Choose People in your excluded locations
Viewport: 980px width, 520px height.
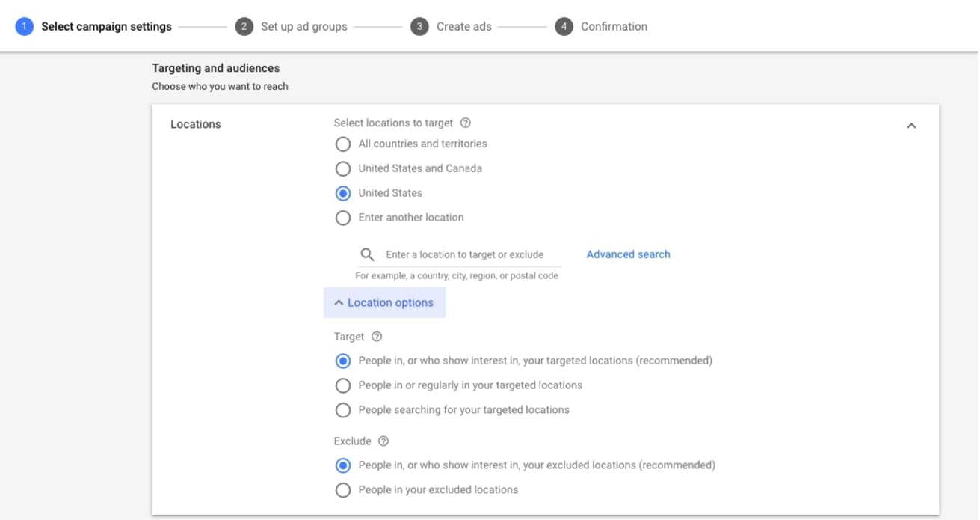click(343, 490)
